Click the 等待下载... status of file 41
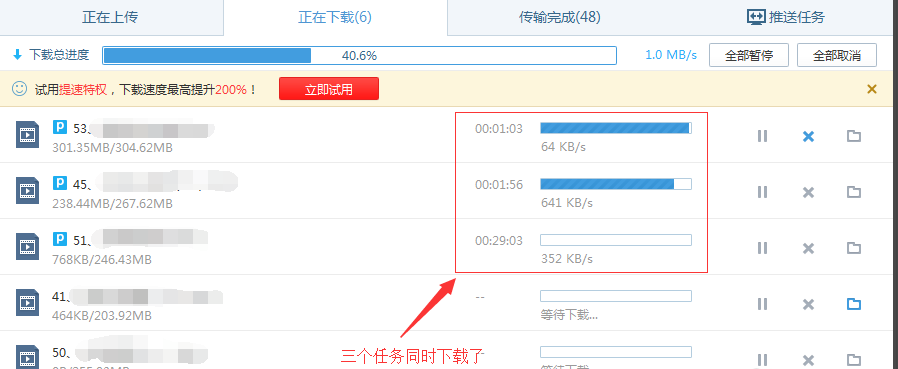The width and height of the screenshot is (898, 369). [x=569, y=315]
